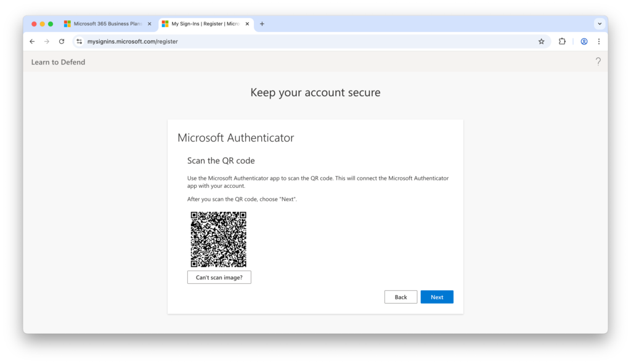Viewport: 631px width, 364px height.
Task: Click the help question mark icon
Action: 598,62
